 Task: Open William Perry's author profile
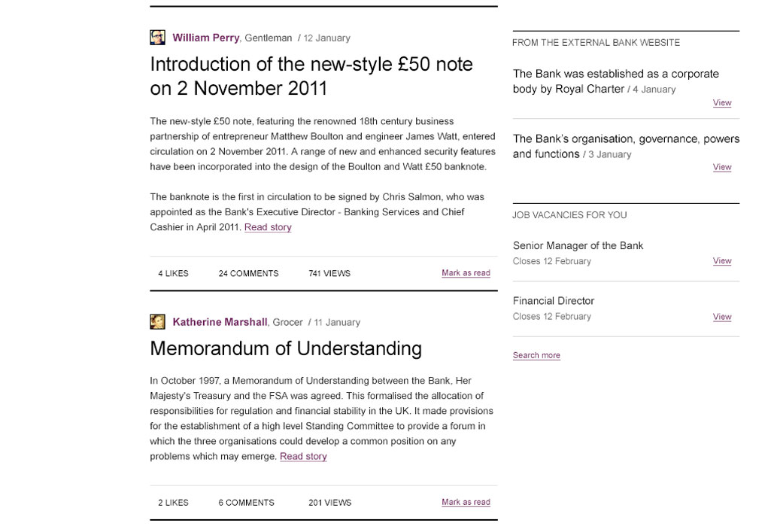point(205,38)
